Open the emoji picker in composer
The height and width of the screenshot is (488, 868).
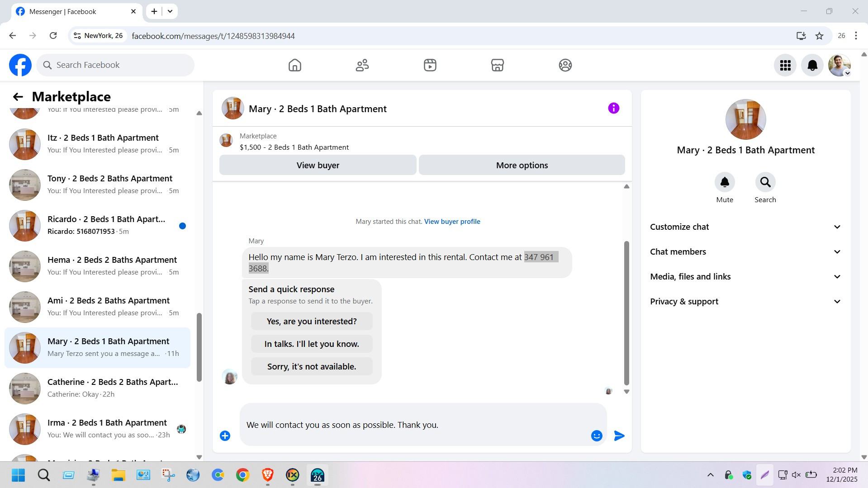tap(597, 436)
